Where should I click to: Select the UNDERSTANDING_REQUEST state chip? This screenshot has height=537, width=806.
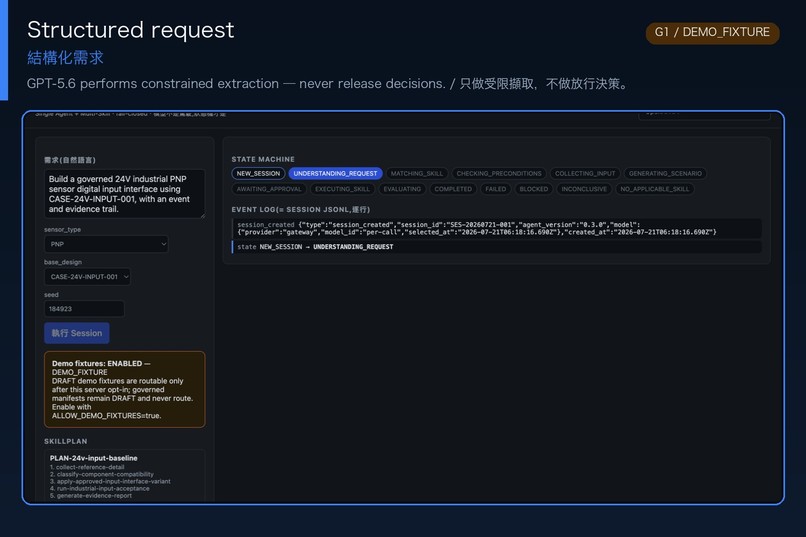[x=335, y=174]
